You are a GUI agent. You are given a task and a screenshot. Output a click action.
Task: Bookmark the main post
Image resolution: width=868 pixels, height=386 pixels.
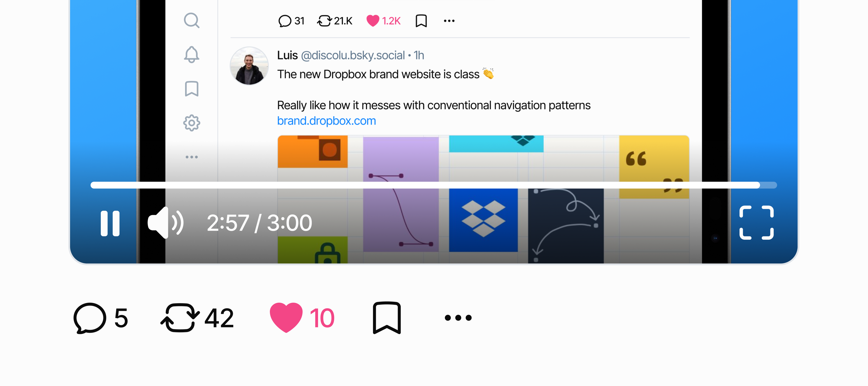point(387,318)
